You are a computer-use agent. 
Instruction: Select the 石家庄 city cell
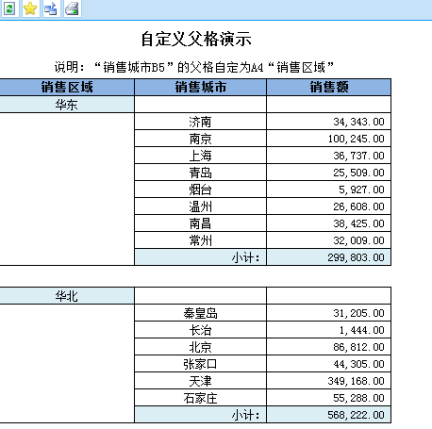tap(200, 398)
